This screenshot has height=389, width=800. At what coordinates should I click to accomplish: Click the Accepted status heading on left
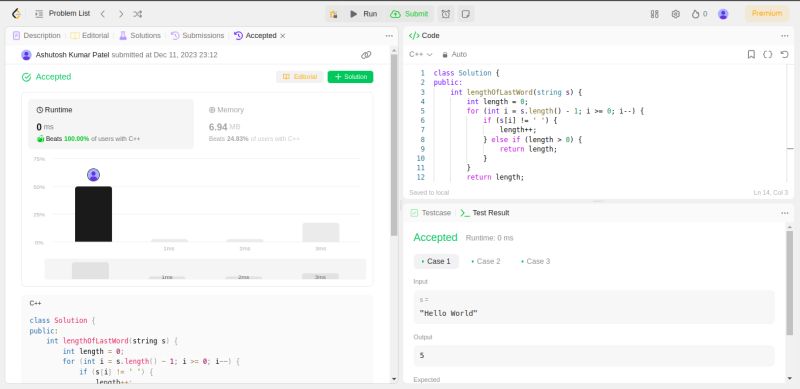(53, 77)
